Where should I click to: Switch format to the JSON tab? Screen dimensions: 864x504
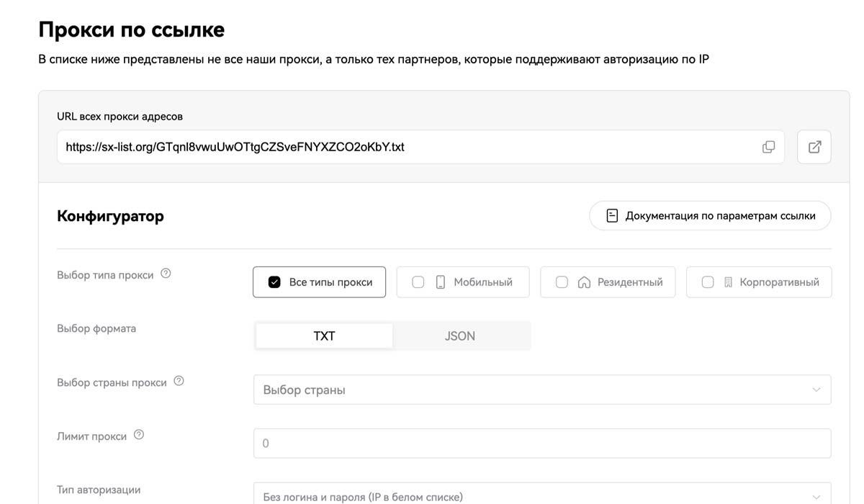pyautogui.click(x=459, y=336)
